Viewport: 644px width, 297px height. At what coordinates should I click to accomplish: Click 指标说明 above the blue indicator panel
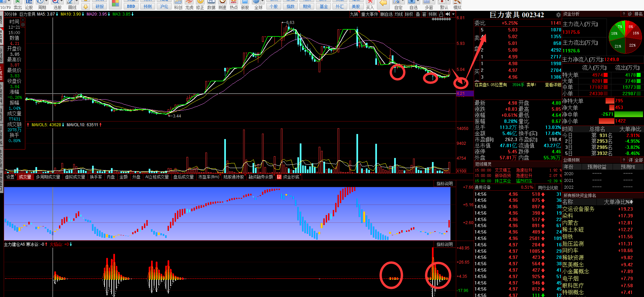tap(444, 184)
